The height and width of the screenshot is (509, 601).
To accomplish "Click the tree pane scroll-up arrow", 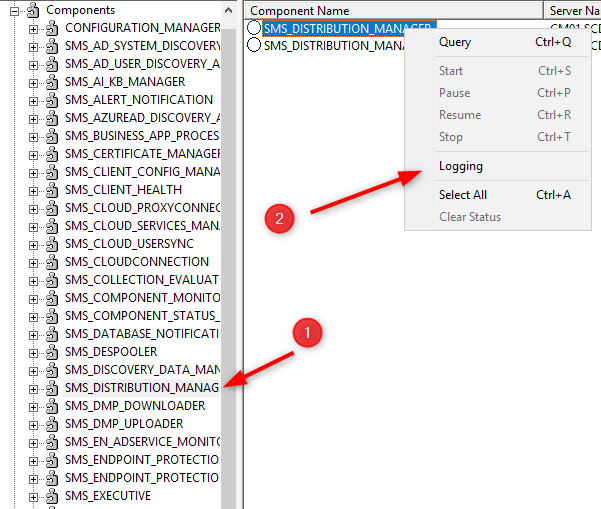I will tap(228, 11).
